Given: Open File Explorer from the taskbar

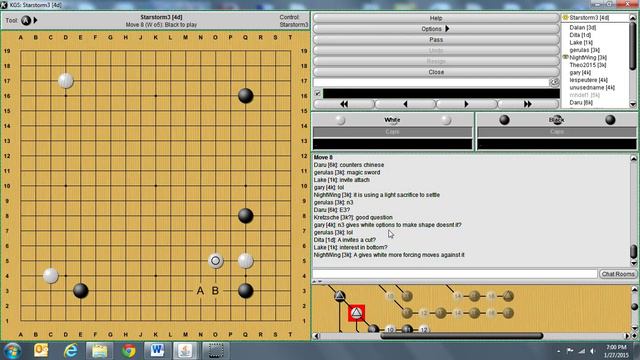Looking at the screenshot, I should tap(99, 351).
